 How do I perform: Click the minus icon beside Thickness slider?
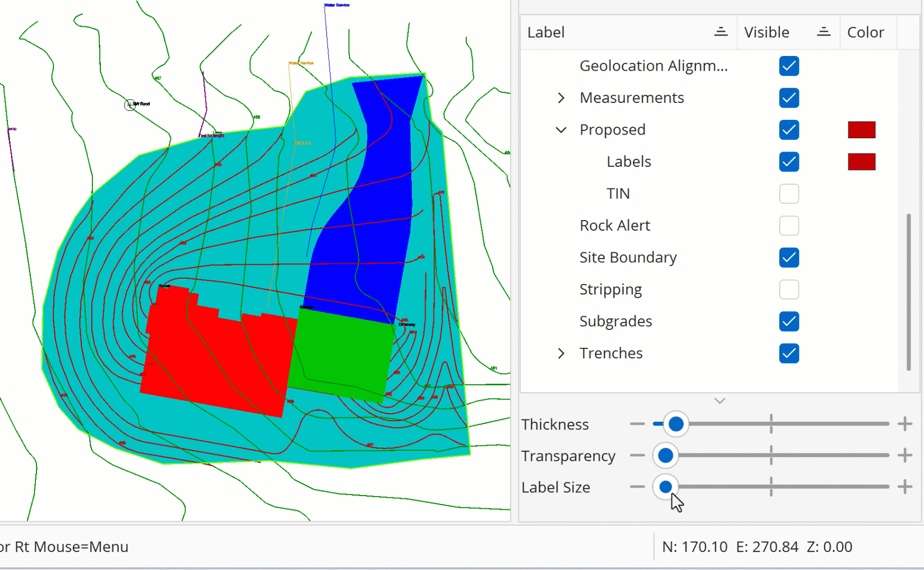637,424
